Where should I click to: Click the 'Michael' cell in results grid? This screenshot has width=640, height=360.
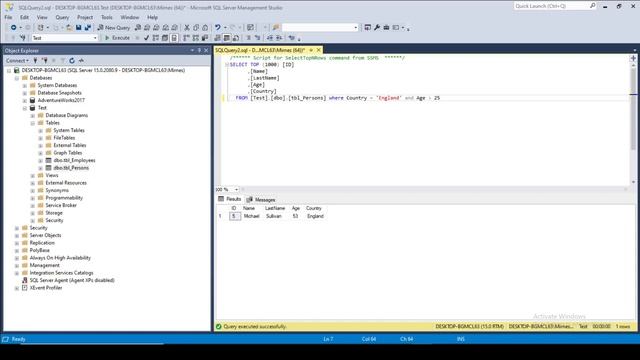click(x=251, y=216)
